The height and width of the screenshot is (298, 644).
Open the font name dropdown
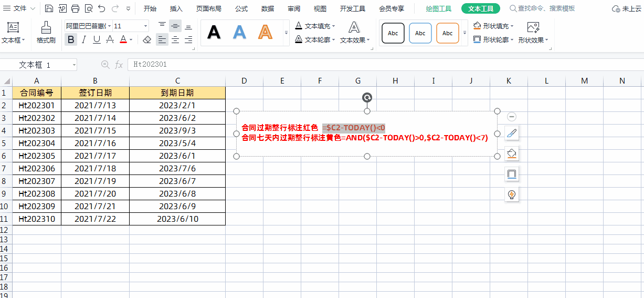(109, 26)
